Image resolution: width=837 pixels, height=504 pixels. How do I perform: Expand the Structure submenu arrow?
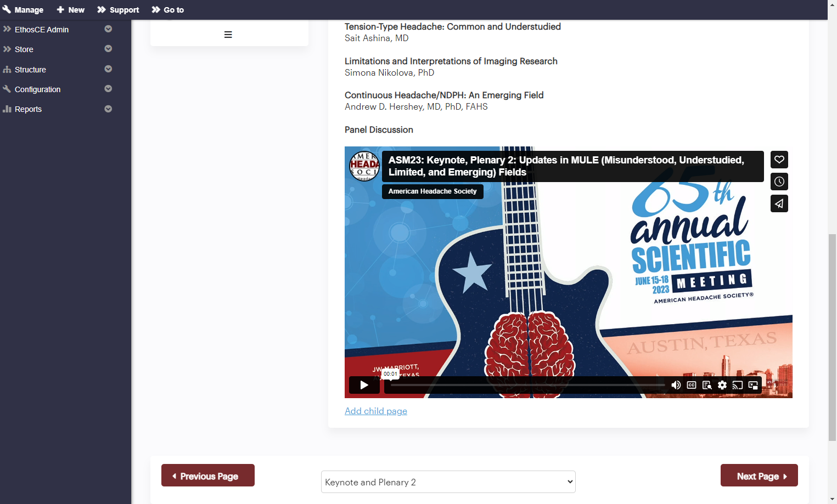108,69
